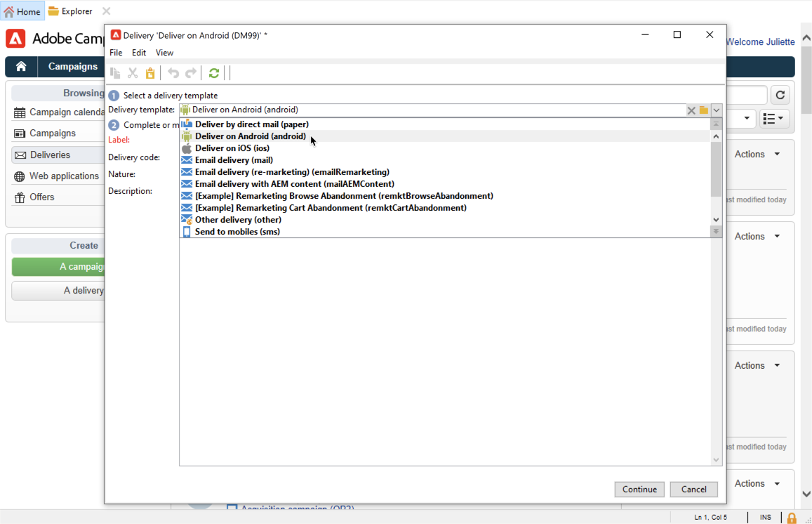Open the Edit menu
This screenshot has height=524, width=812.
coord(139,53)
